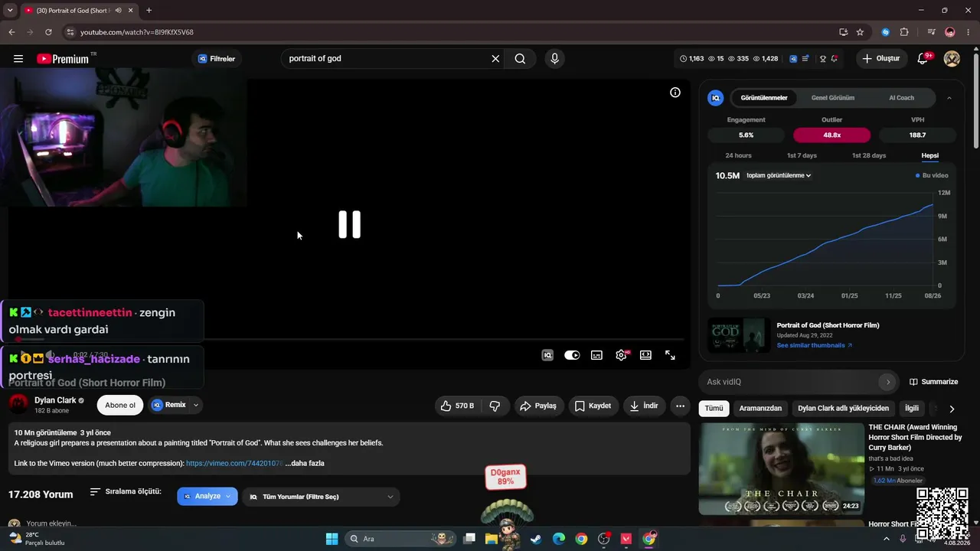The height and width of the screenshot is (551, 980).
Task: Select the Genel Görünüm tab
Action: point(833,98)
